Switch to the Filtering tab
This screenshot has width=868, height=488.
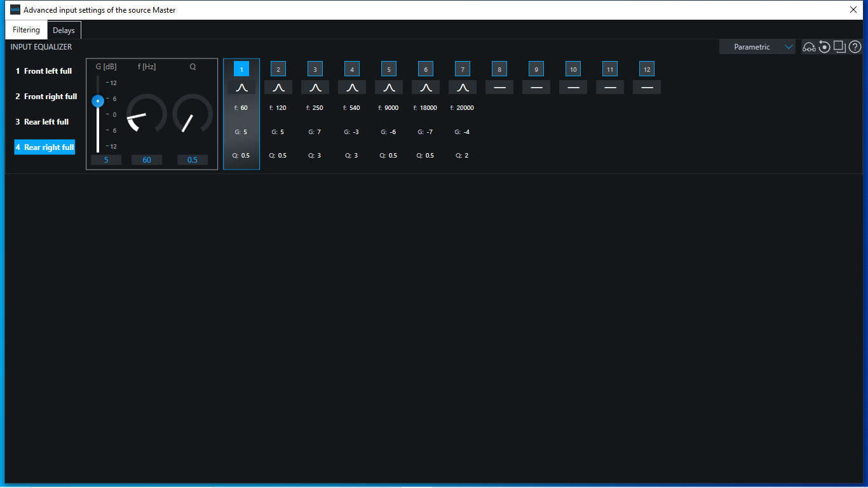pos(26,30)
